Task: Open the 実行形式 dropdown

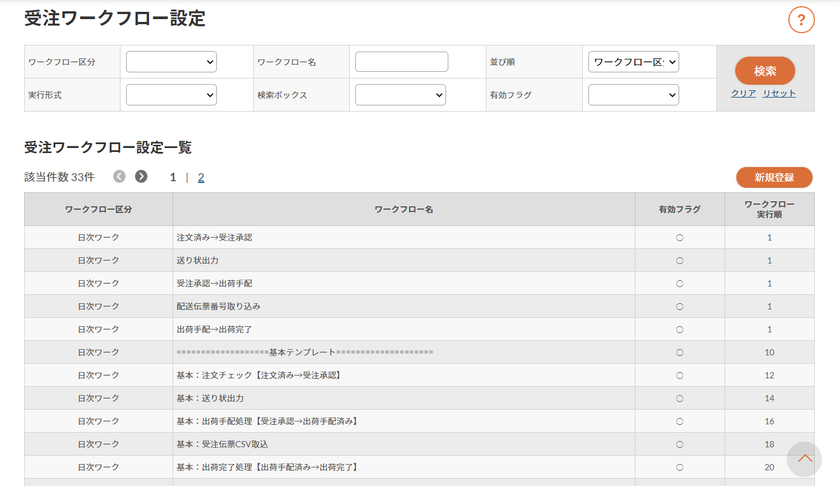Action: coord(171,95)
